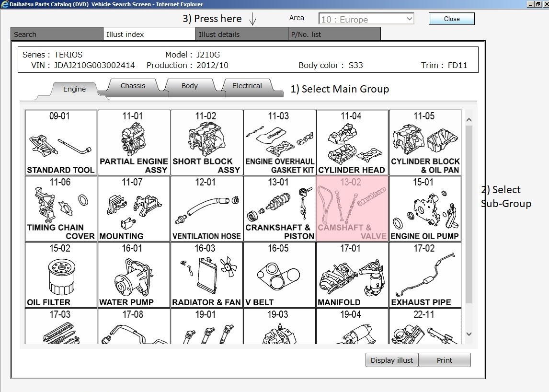Select 15-01 Engine Oil Pump sub-group
This screenshot has width=549, height=392.
point(425,209)
